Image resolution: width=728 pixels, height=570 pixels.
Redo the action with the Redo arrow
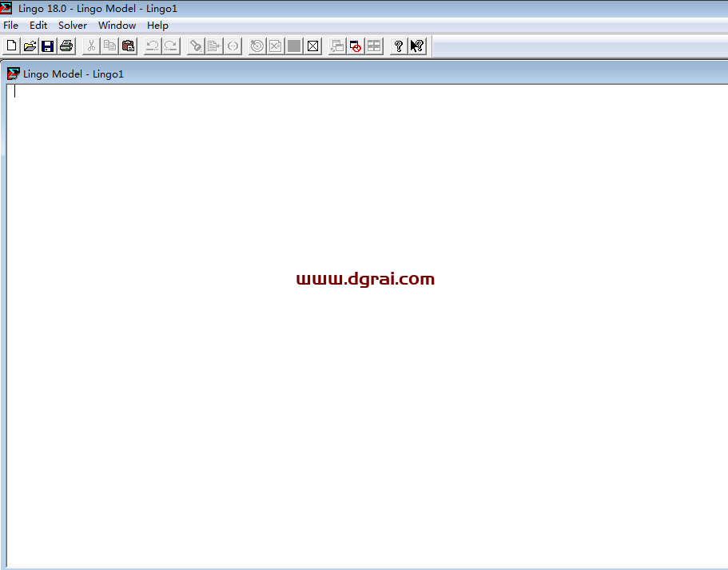pos(171,46)
